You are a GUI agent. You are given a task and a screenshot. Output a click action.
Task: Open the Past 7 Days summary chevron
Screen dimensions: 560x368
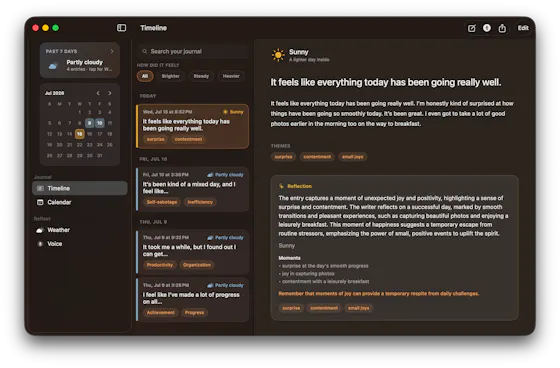(112, 51)
